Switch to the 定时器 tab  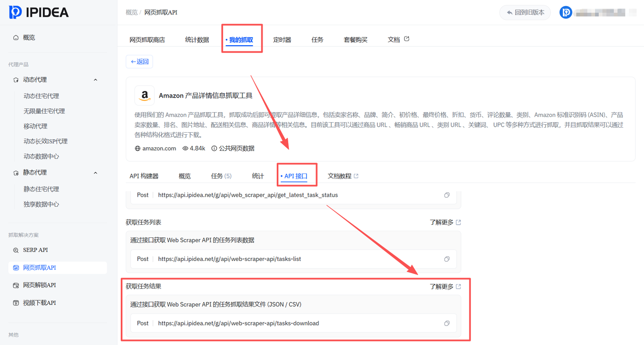282,39
